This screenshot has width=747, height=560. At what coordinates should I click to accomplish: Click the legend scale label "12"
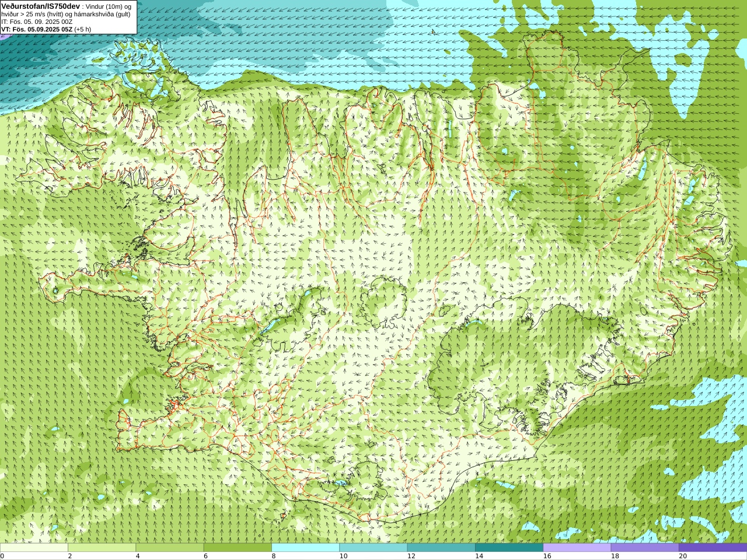411,556
